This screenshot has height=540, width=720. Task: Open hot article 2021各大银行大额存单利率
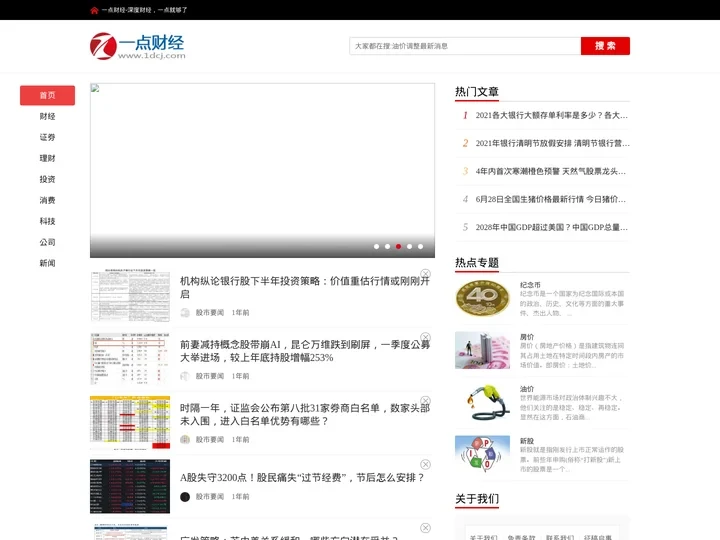coord(551,115)
